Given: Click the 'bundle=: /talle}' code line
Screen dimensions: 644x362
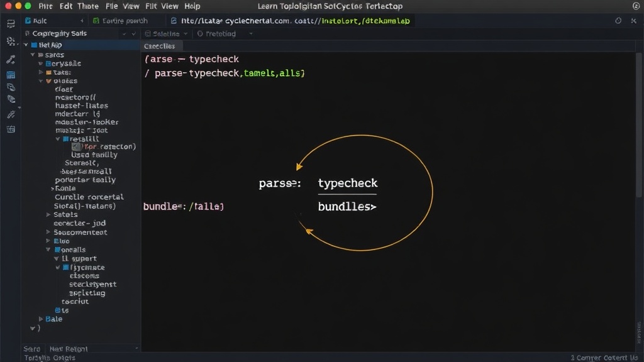Looking at the screenshot, I should click(x=183, y=206).
